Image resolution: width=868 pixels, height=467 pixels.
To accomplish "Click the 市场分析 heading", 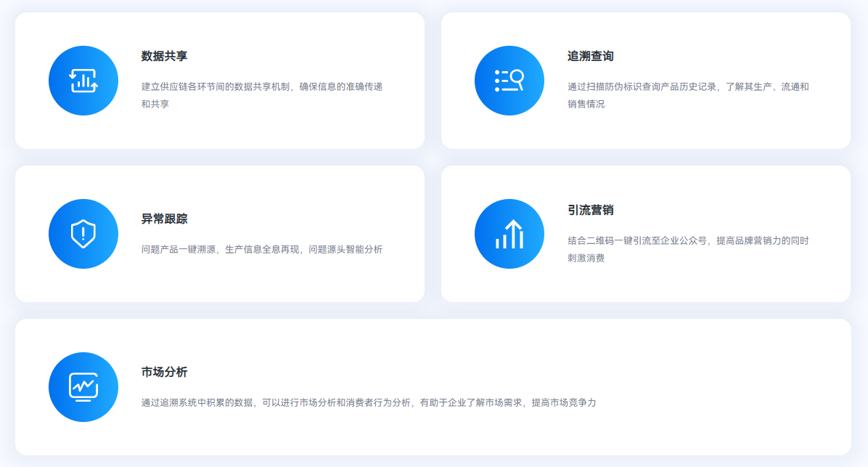I will click(x=165, y=372).
